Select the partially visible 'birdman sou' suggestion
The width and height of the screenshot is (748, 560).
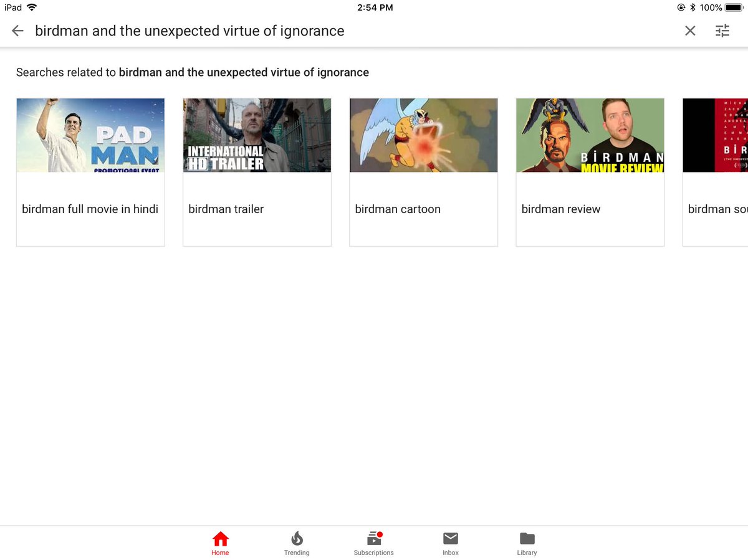717,209
